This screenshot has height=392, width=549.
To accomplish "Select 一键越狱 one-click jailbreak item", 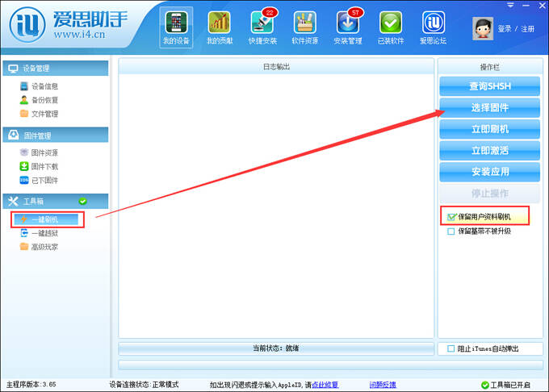I will [40, 233].
